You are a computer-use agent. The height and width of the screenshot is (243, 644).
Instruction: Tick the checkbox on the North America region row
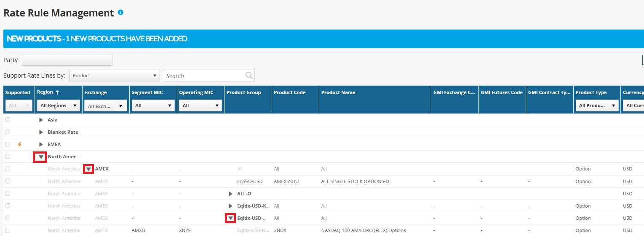8,157
